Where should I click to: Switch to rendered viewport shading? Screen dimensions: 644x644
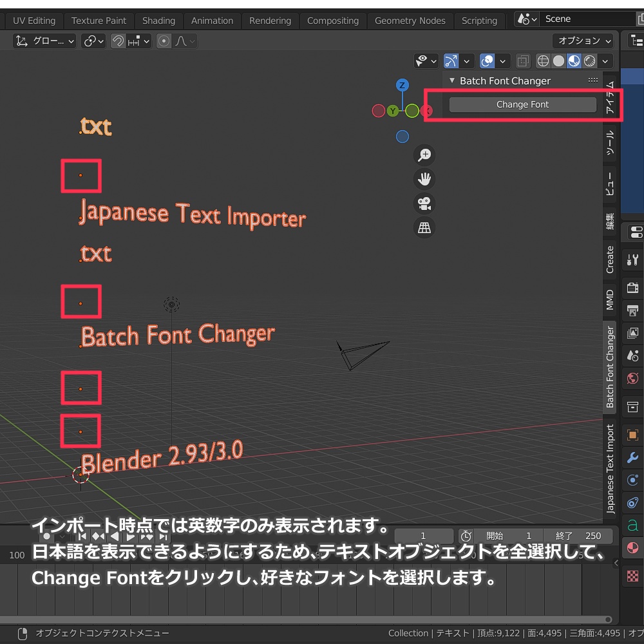click(x=591, y=61)
